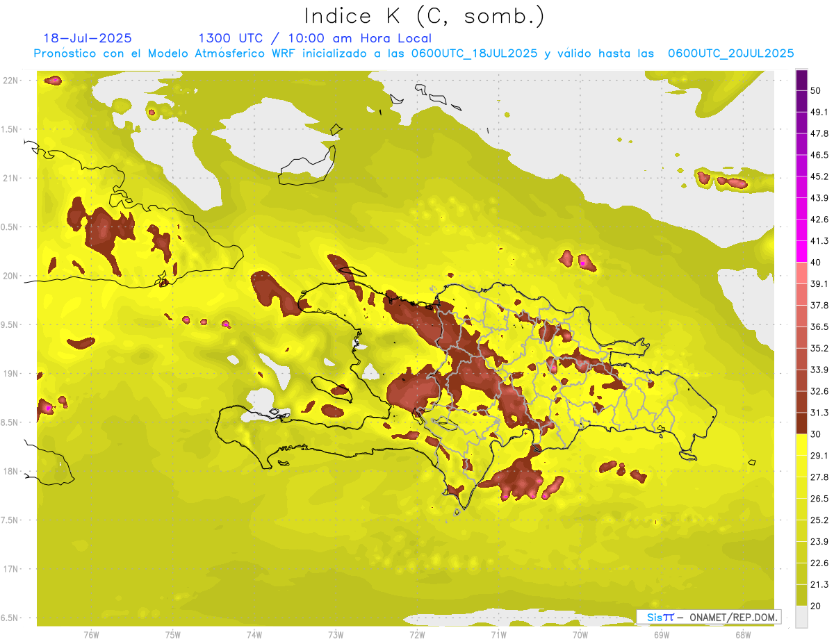The width and height of the screenshot is (834, 644).
Task: Select the "19N" latitude label
Action: pyautogui.click(x=11, y=374)
